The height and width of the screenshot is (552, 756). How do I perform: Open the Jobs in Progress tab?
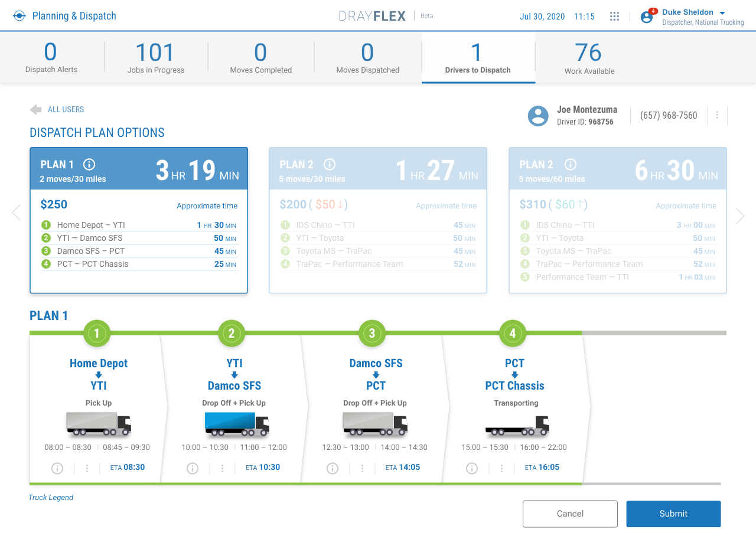[x=156, y=58]
